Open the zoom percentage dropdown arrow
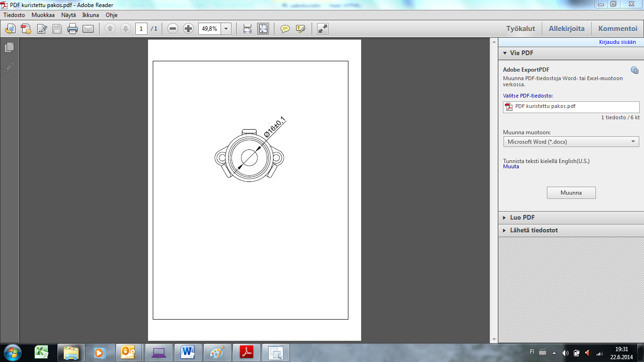 coord(226,29)
